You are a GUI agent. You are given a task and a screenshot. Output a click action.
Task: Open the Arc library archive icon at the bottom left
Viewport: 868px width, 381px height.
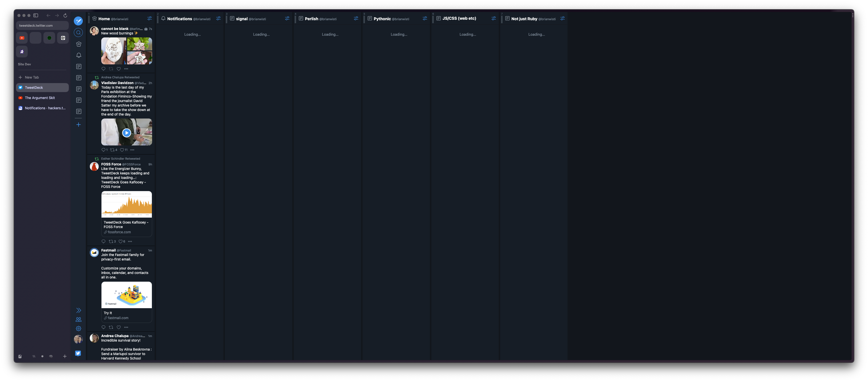tap(20, 356)
